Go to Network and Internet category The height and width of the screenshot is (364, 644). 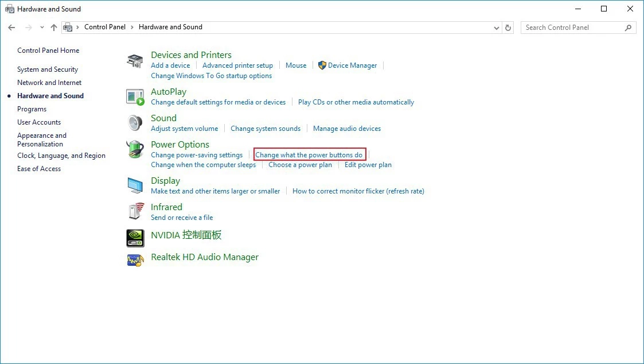pyautogui.click(x=49, y=83)
